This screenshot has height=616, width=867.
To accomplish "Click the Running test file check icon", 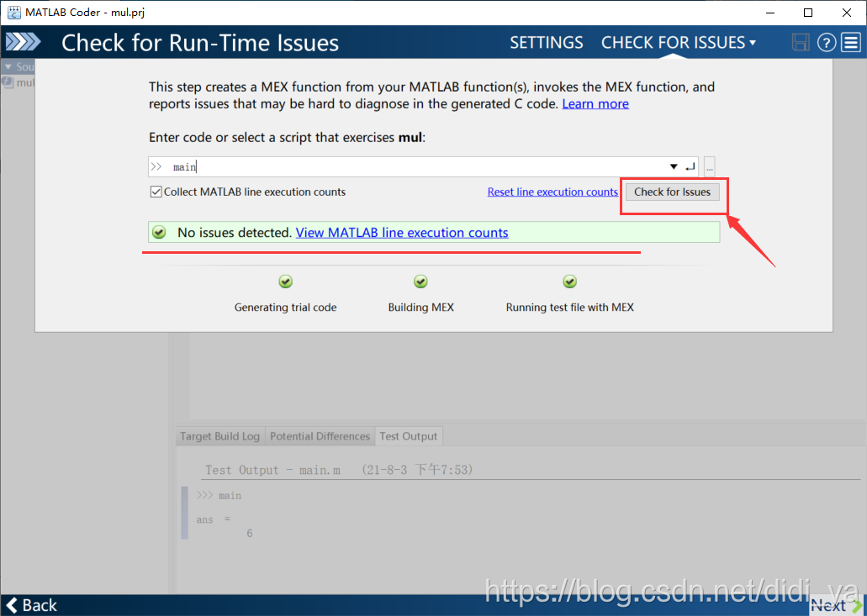I will coord(569,282).
